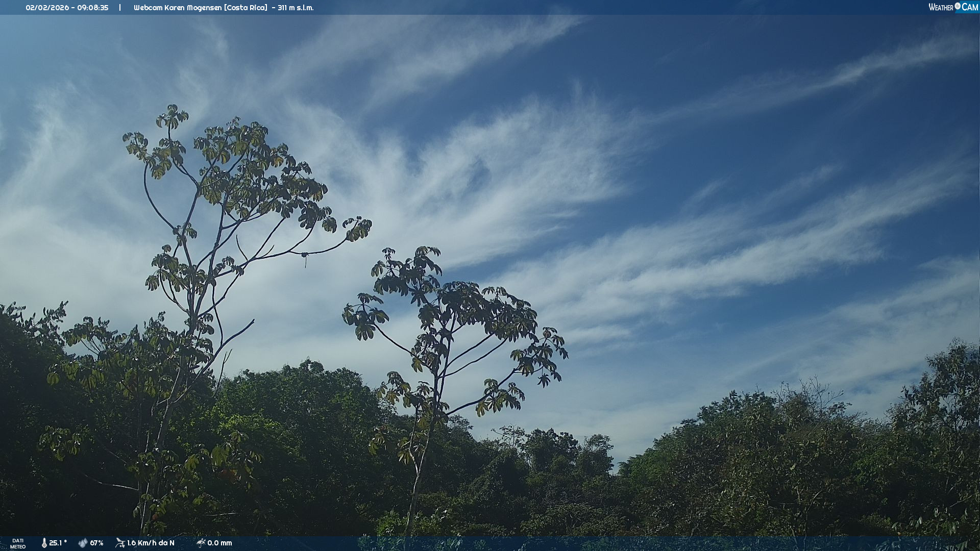Click the 311 m s.l.m. altitude text
The width and height of the screenshot is (980, 551).
[296, 8]
